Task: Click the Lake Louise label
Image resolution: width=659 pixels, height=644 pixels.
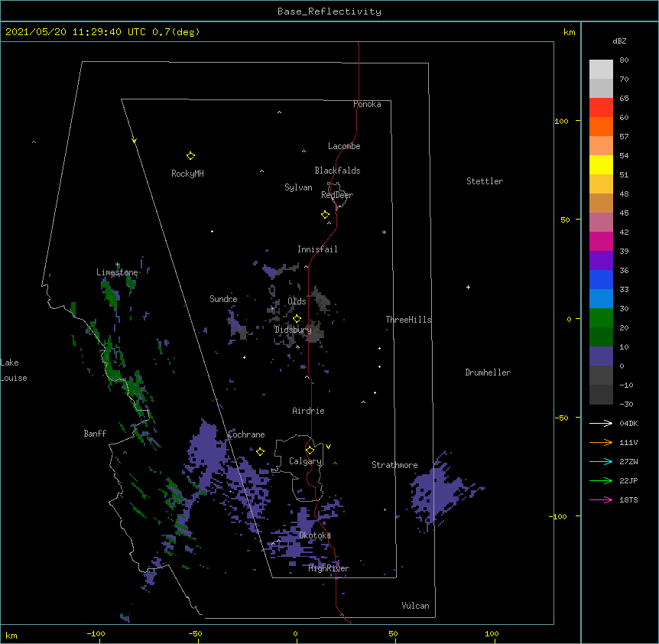Action: tap(14, 370)
